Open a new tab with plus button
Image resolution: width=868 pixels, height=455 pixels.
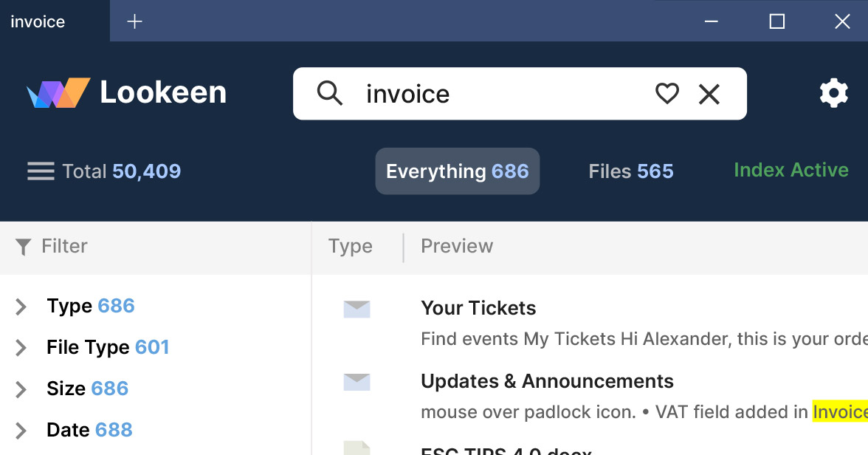[134, 21]
